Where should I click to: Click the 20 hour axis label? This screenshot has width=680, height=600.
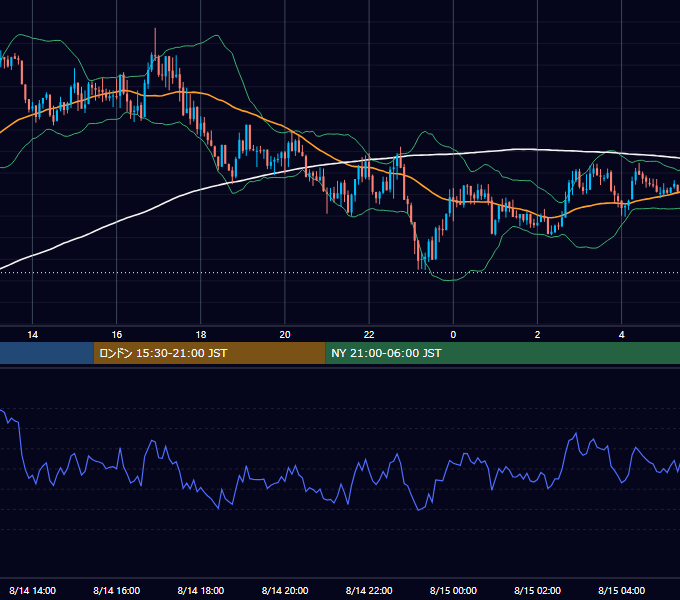[285, 335]
